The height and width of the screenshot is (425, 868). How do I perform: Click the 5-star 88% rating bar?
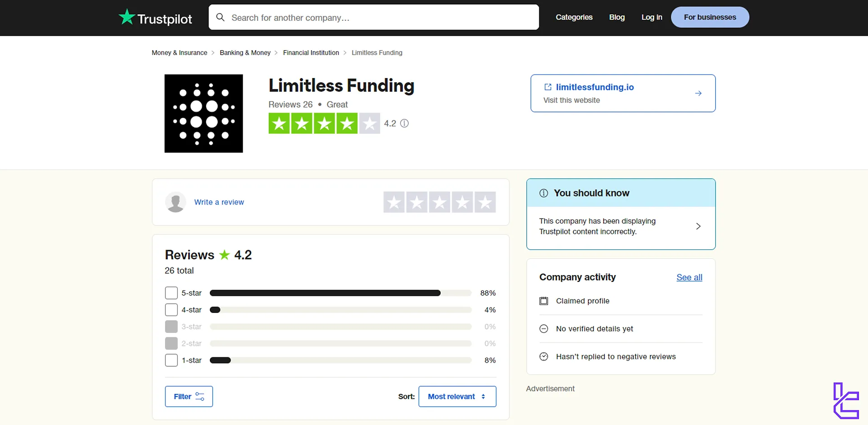(x=341, y=293)
